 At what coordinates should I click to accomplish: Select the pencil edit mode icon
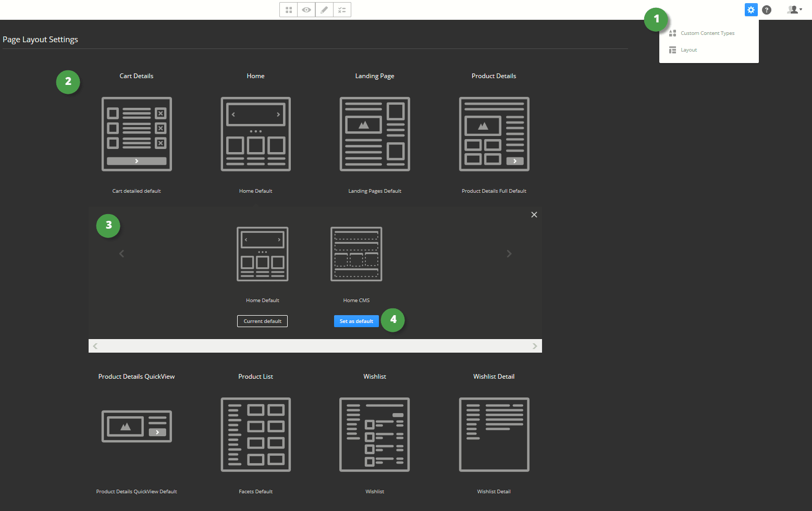click(324, 10)
